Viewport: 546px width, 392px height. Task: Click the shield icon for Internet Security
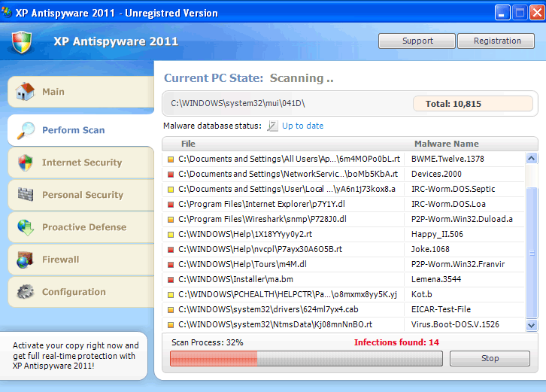25,163
